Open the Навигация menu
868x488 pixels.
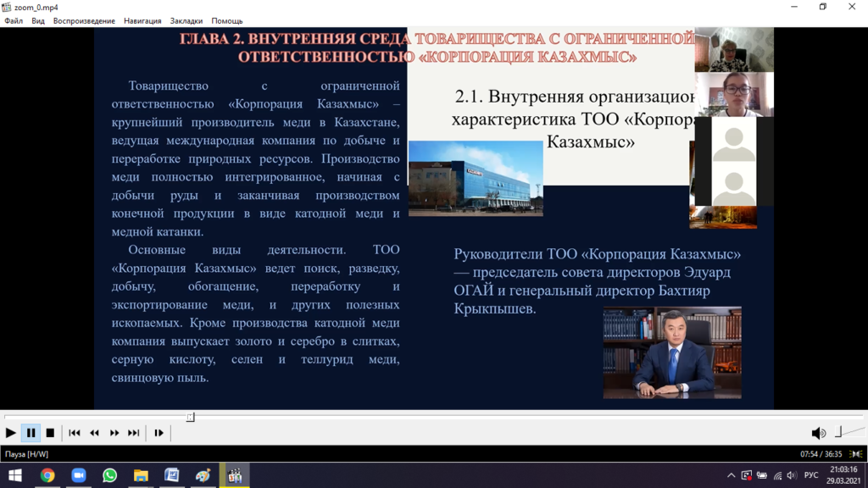(x=142, y=21)
